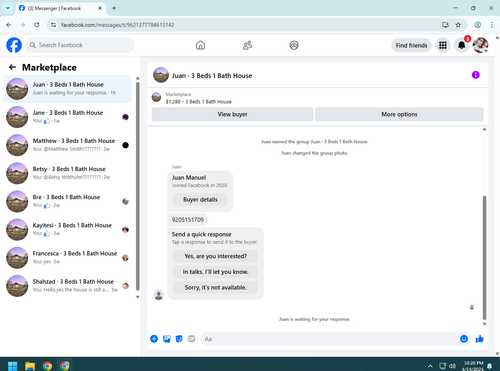Click the Find friends button
Viewport: 500px width, 371px height.
[x=411, y=45]
